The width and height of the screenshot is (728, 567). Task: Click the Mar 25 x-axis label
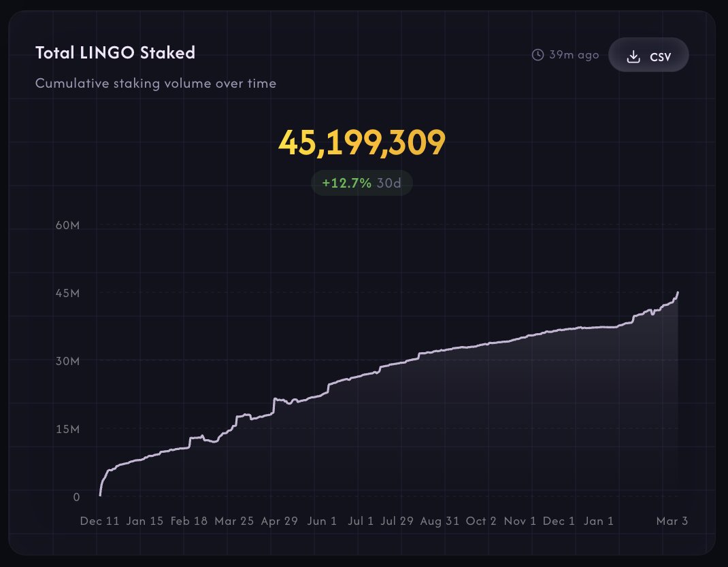(x=234, y=521)
